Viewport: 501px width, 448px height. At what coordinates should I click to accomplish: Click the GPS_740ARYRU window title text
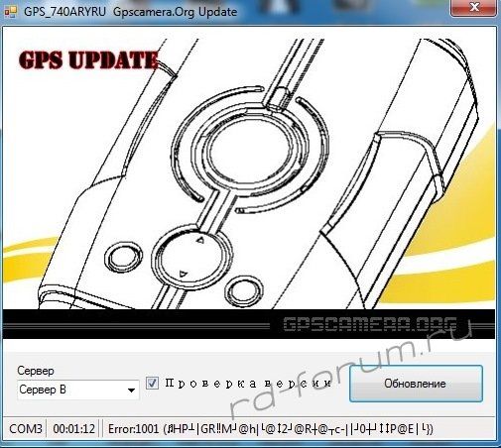click(64, 12)
